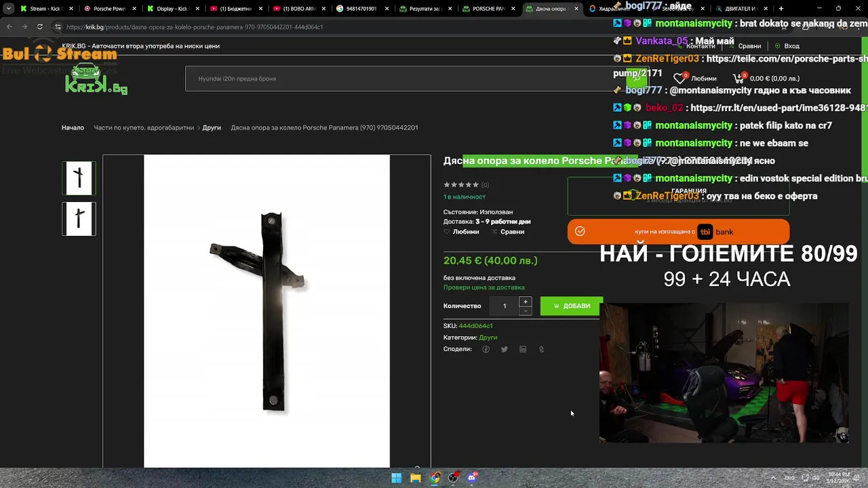Show hidden system tray icons
This screenshot has height=488, width=868.
point(773,478)
